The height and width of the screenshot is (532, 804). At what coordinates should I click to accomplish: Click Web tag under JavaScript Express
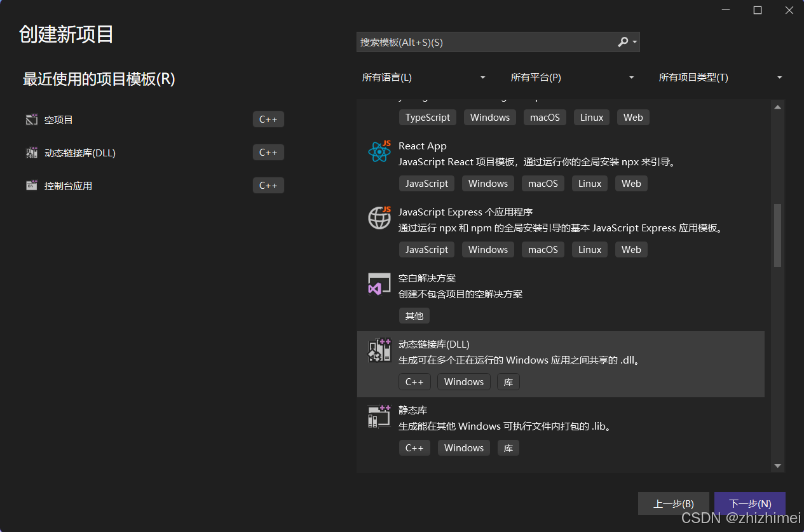(631, 250)
